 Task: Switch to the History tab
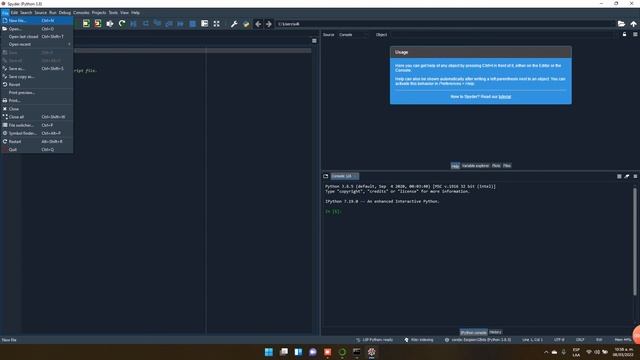(x=495, y=332)
